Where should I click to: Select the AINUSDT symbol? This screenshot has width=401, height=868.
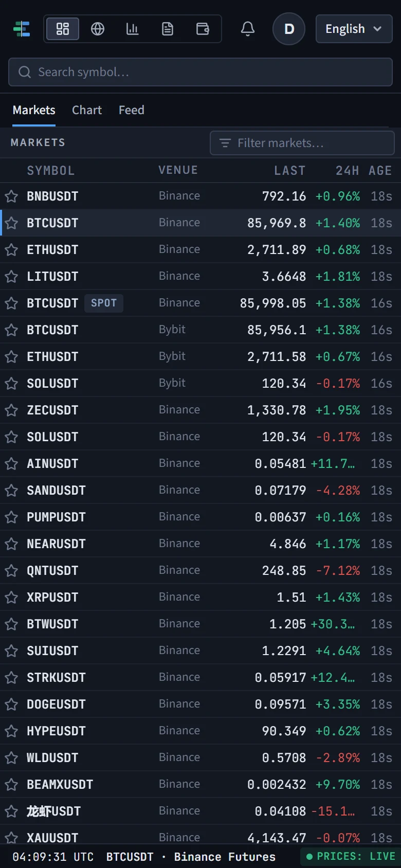pyautogui.click(x=52, y=464)
